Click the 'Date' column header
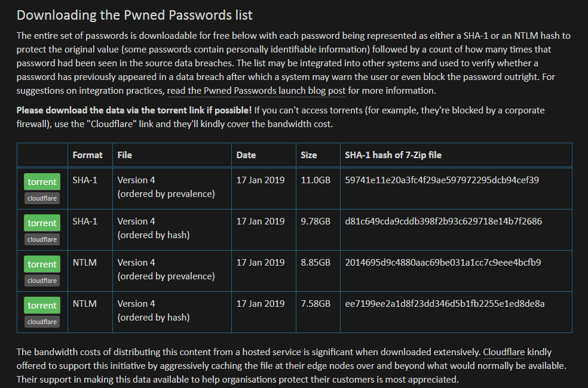Viewport: 588px width, 388px height. [x=246, y=155]
